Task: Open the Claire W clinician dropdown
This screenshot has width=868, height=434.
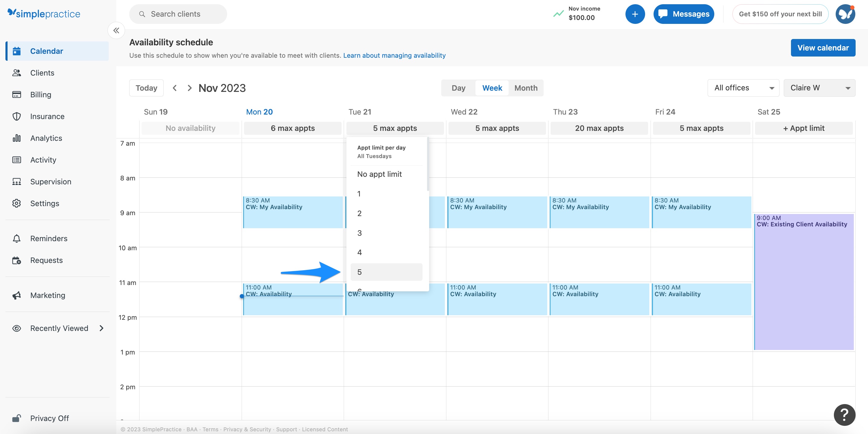Action: click(x=819, y=88)
